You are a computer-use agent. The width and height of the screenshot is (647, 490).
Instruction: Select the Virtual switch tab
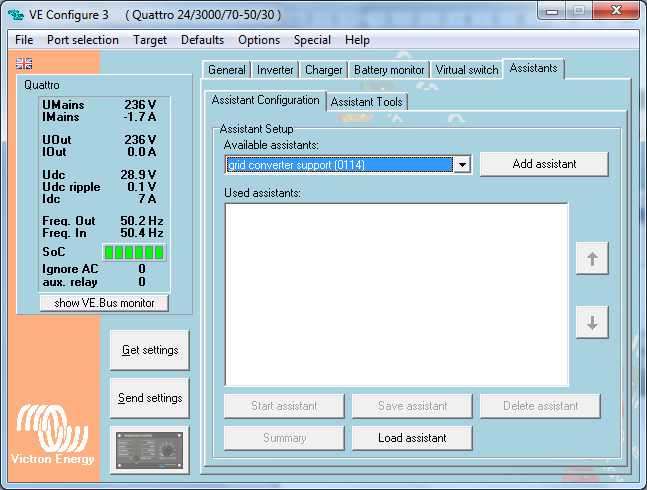tap(467, 70)
